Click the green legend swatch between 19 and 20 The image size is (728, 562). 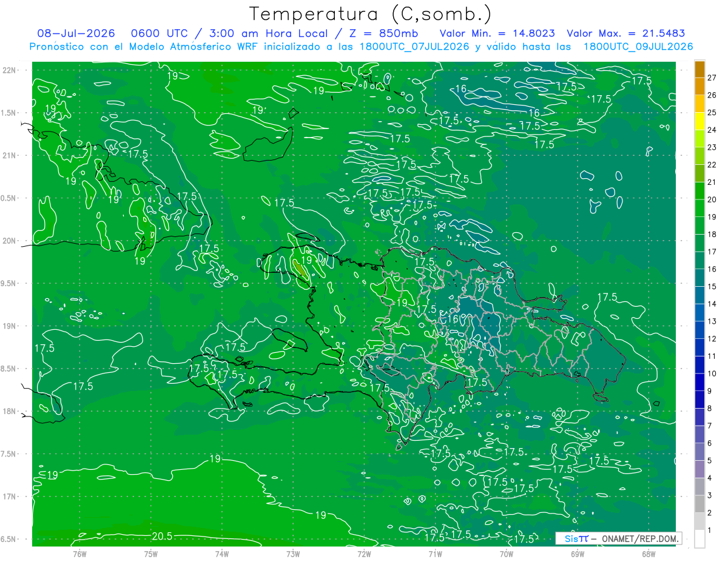point(699,208)
